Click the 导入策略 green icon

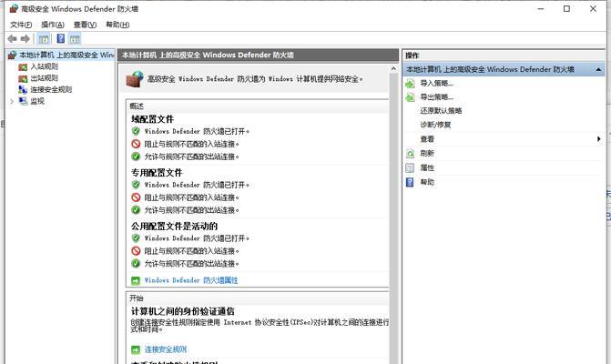[410, 84]
